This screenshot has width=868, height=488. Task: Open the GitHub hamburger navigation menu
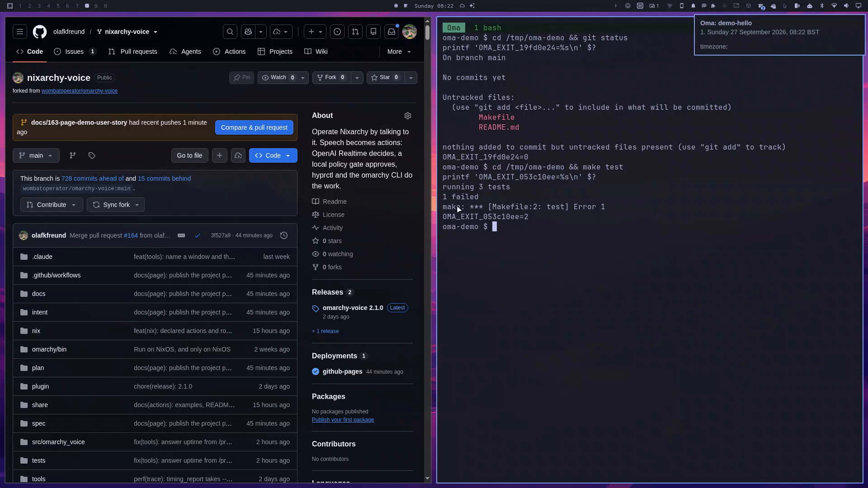tap(20, 32)
